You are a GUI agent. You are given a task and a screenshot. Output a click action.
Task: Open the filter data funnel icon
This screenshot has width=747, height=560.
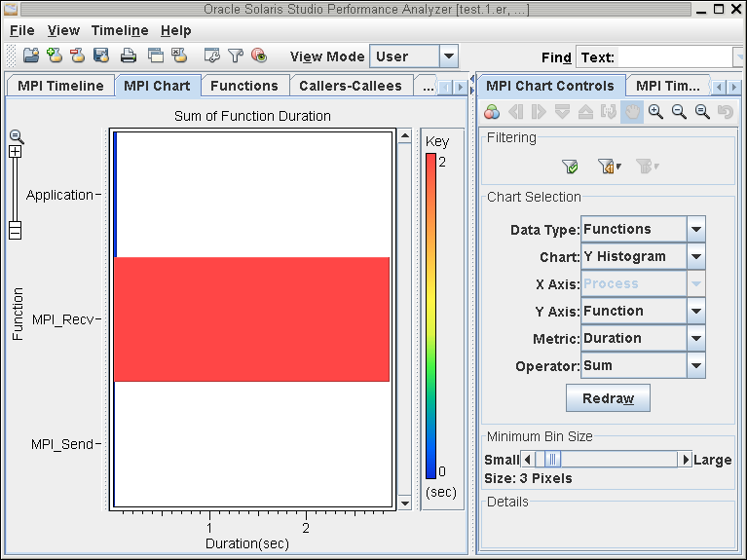click(x=236, y=56)
